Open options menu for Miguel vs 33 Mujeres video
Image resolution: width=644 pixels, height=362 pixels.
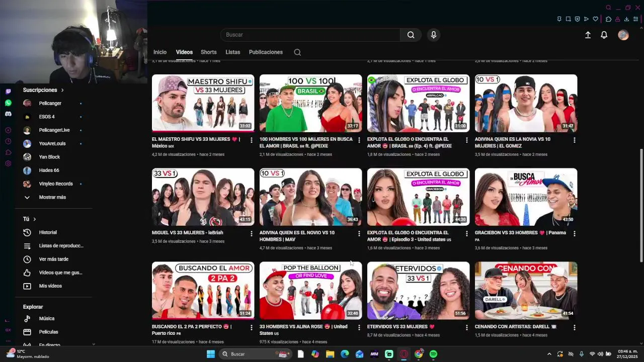(x=252, y=233)
